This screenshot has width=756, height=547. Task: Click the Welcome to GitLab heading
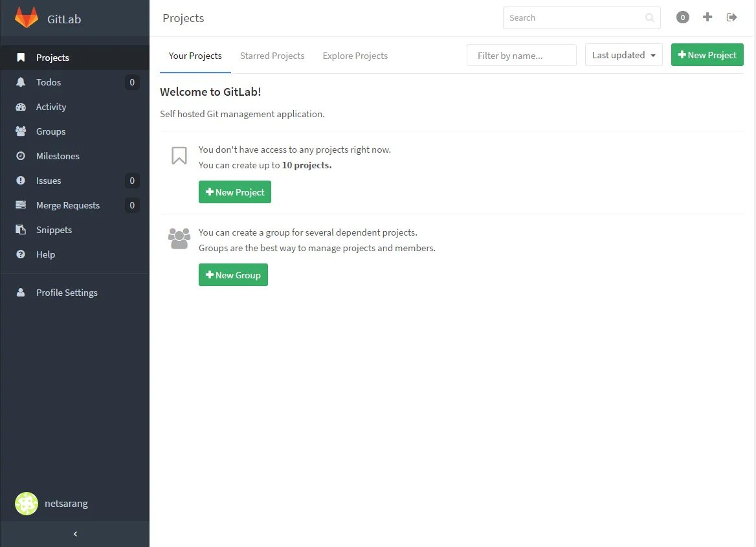point(211,92)
